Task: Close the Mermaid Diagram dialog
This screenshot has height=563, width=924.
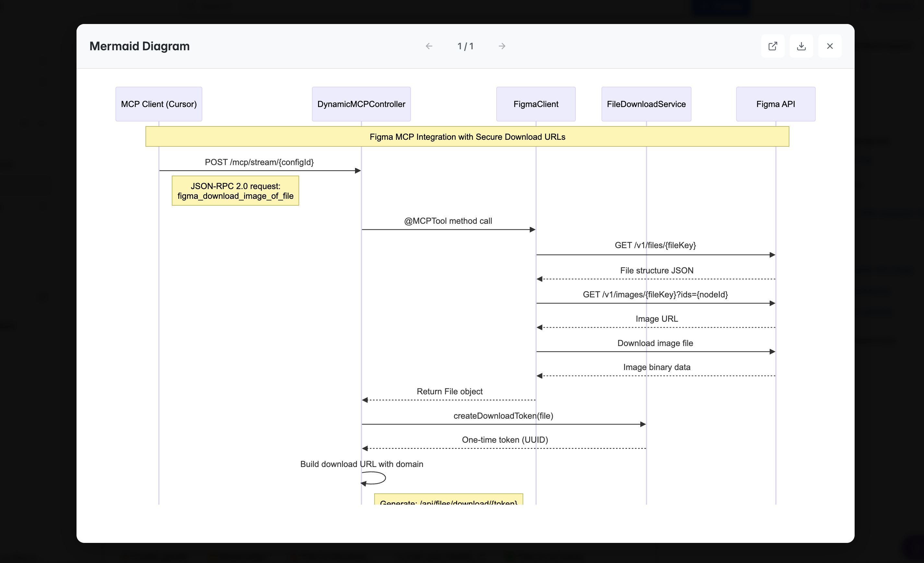Action: (x=830, y=46)
